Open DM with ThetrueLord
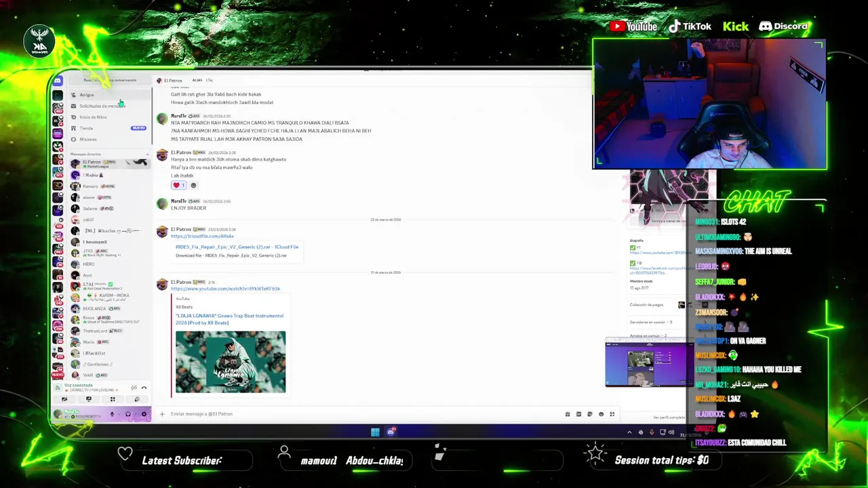Image resolution: width=868 pixels, height=488 pixels. 110,331
